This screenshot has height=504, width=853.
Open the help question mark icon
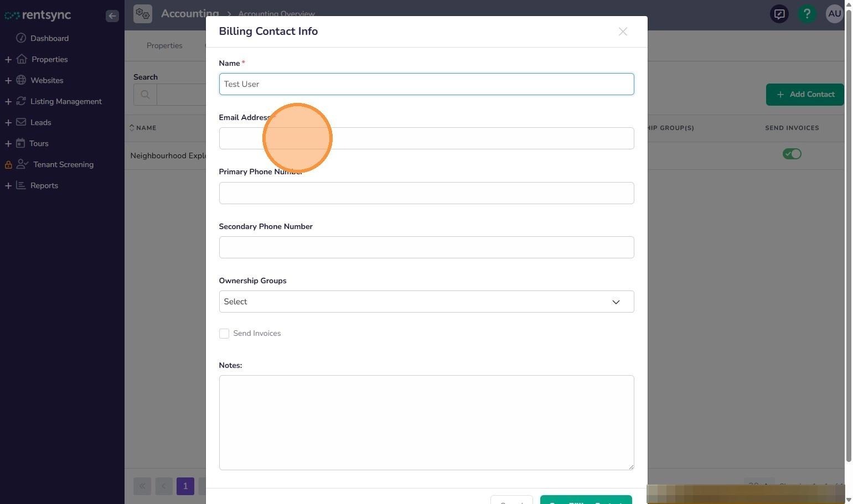[807, 14]
